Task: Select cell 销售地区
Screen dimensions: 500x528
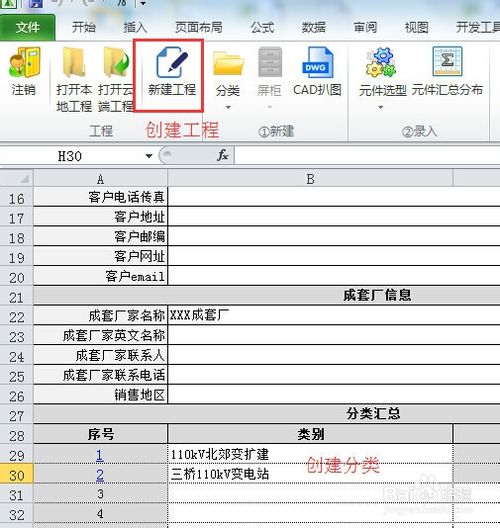Action: (x=100, y=395)
